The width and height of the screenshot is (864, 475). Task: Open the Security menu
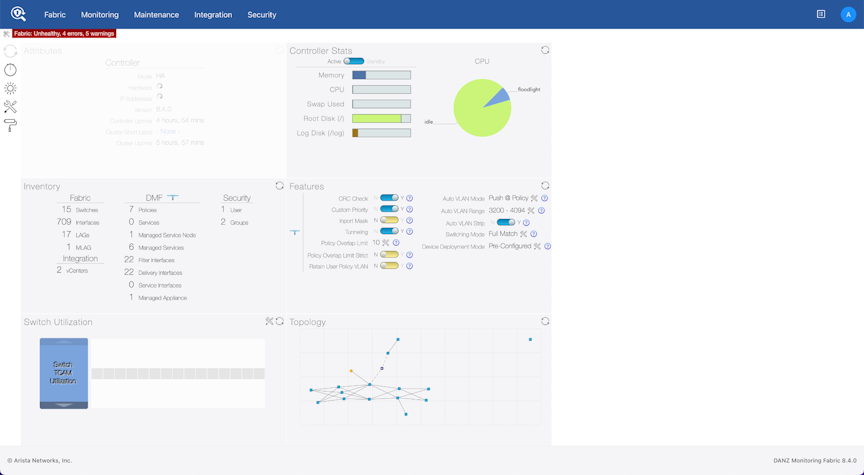click(x=262, y=15)
